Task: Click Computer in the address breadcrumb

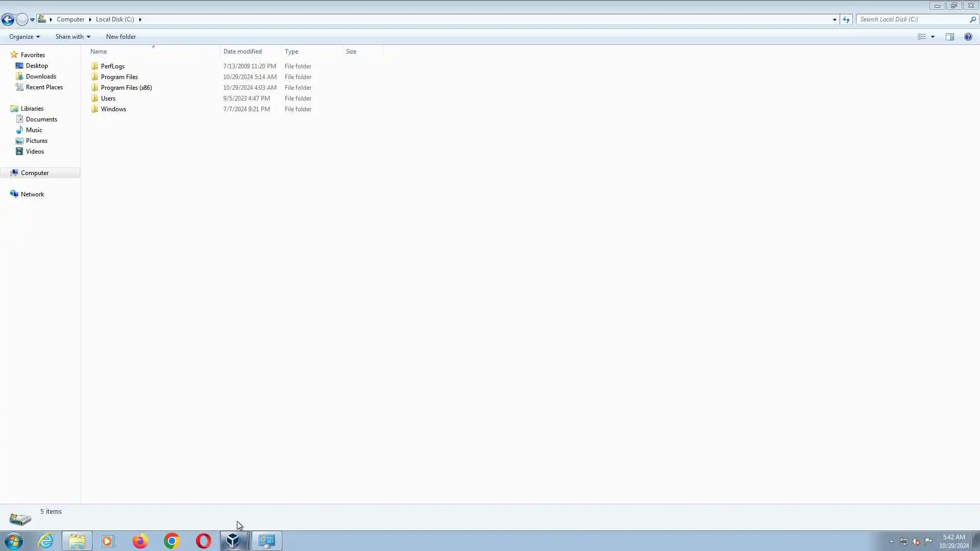Action: click(70, 19)
